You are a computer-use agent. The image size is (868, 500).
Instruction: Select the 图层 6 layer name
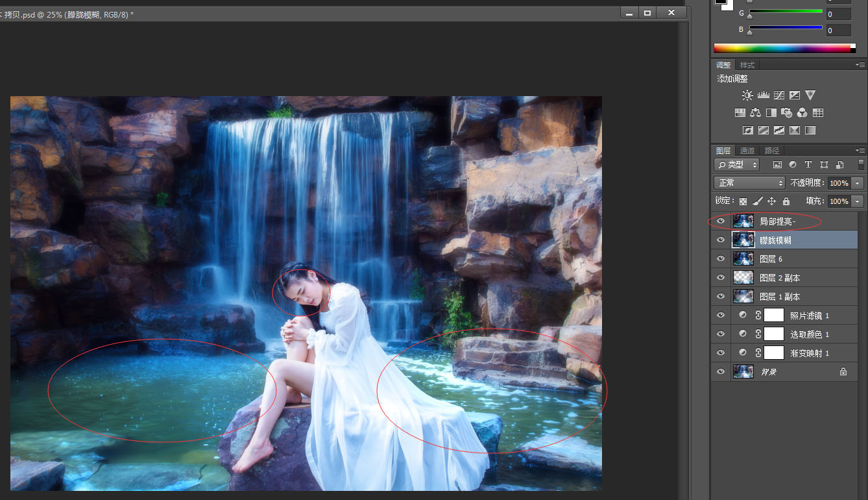(771, 259)
